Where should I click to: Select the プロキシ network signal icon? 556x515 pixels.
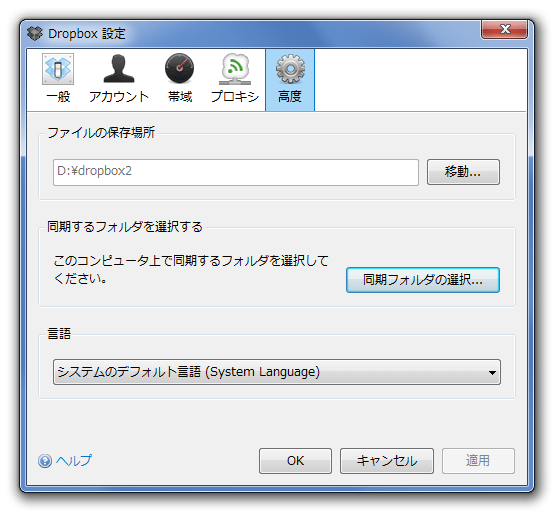point(235,69)
